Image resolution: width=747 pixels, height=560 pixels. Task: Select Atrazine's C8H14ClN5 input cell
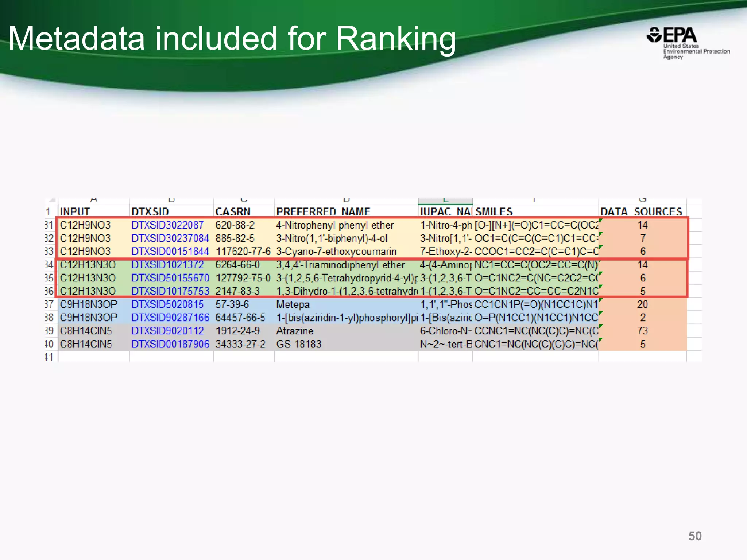(x=94, y=331)
